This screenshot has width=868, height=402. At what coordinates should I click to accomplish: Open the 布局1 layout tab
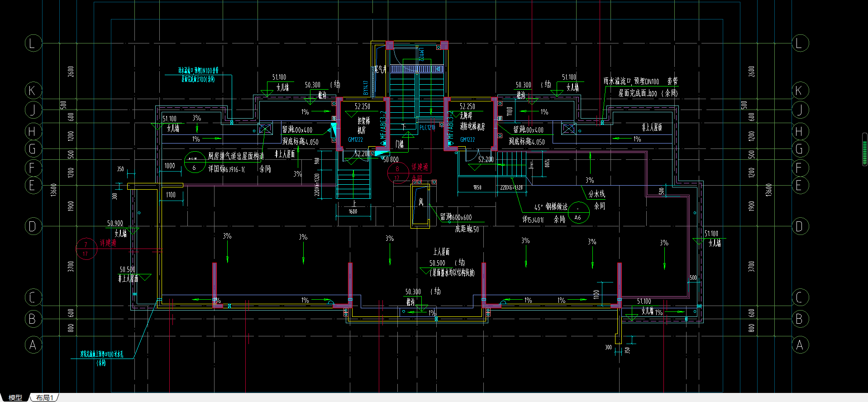[45, 397]
